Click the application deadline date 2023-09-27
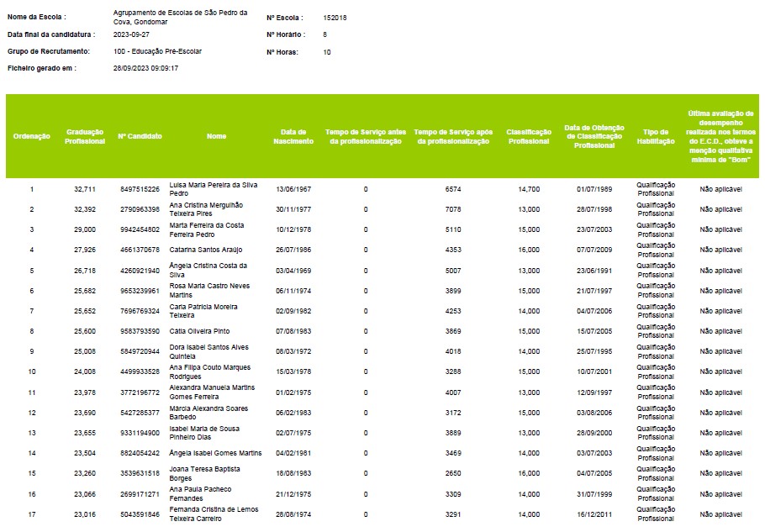This screenshot has width=765, height=532. (130, 34)
